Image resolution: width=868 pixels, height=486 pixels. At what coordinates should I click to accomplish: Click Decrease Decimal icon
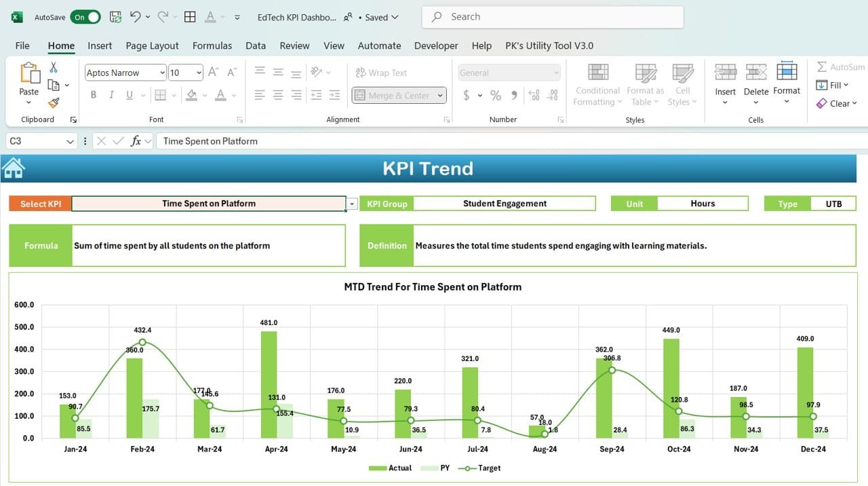(553, 95)
